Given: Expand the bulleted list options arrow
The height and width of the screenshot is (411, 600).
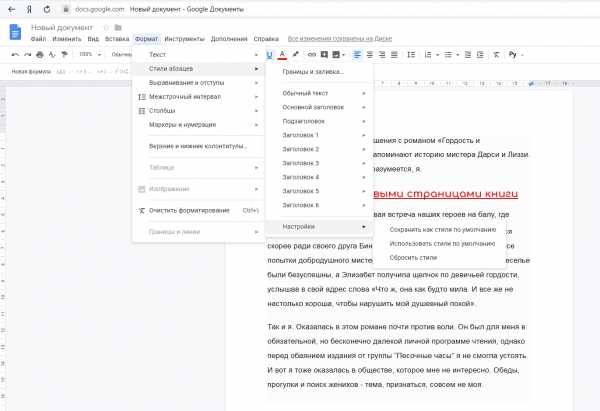Looking at the screenshot, I should [457, 55].
